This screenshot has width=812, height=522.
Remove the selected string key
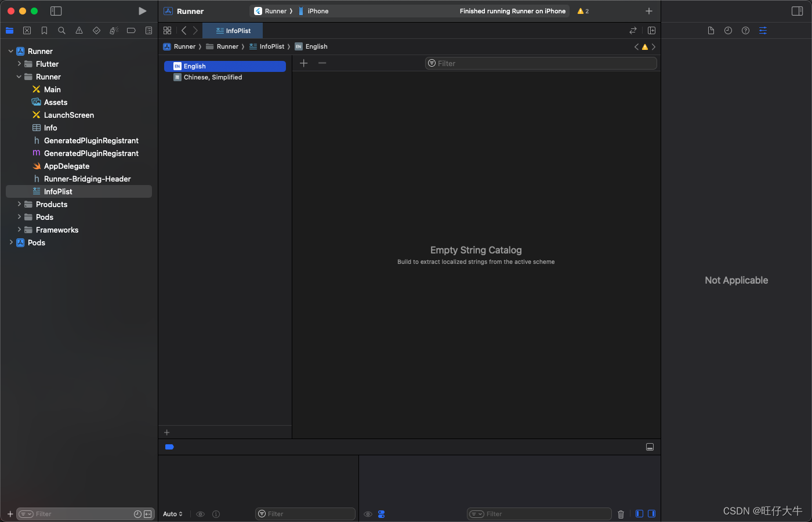point(322,63)
